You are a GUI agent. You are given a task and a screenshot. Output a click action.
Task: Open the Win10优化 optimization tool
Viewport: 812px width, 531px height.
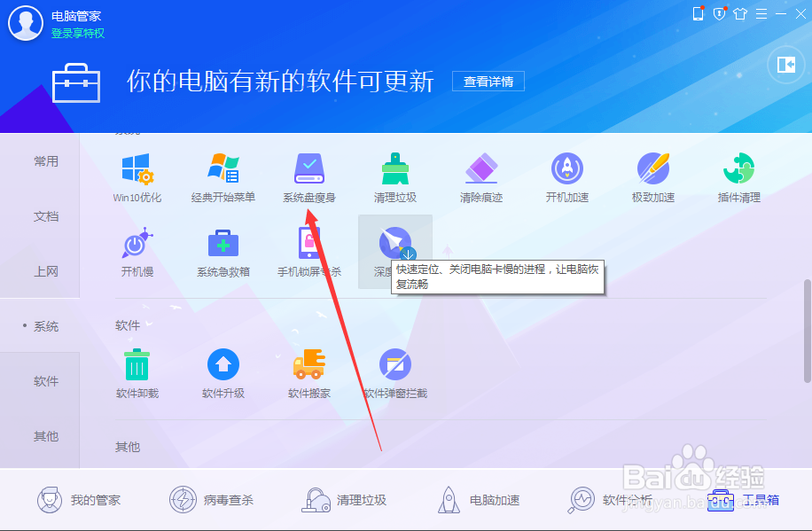tap(137, 176)
